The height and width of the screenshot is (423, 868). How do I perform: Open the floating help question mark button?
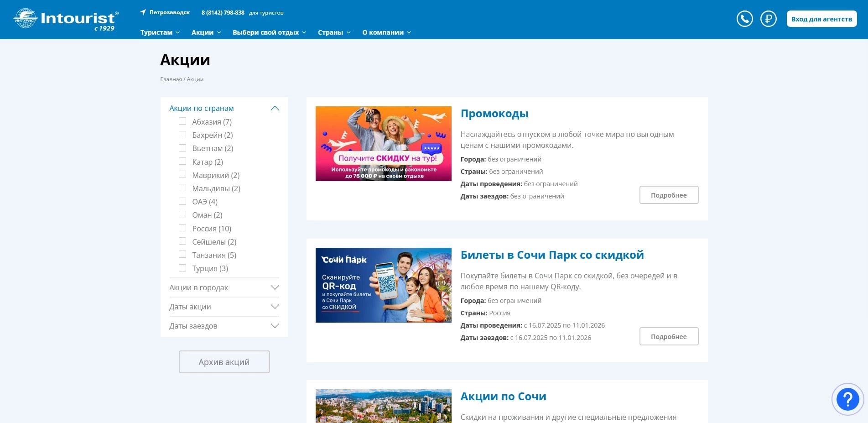pyautogui.click(x=847, y=399)
